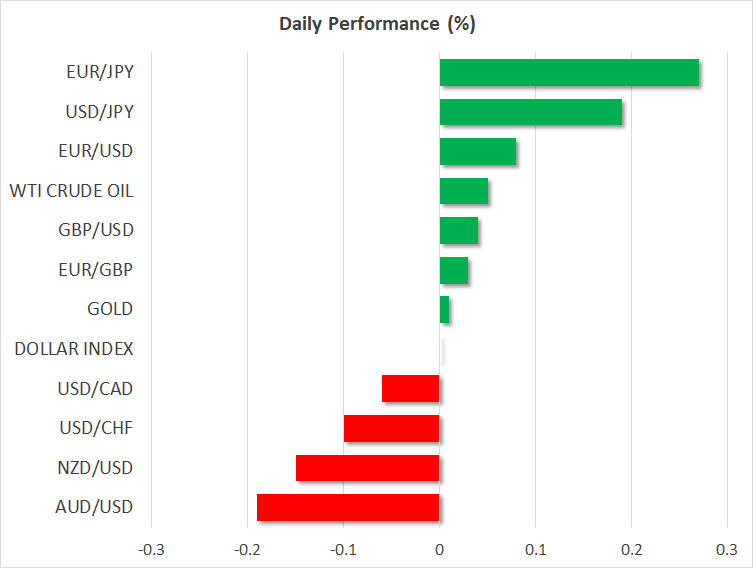Select the WTI Crude Oil bar
This screenshot has height=568, width=753.
pos(464,190)
